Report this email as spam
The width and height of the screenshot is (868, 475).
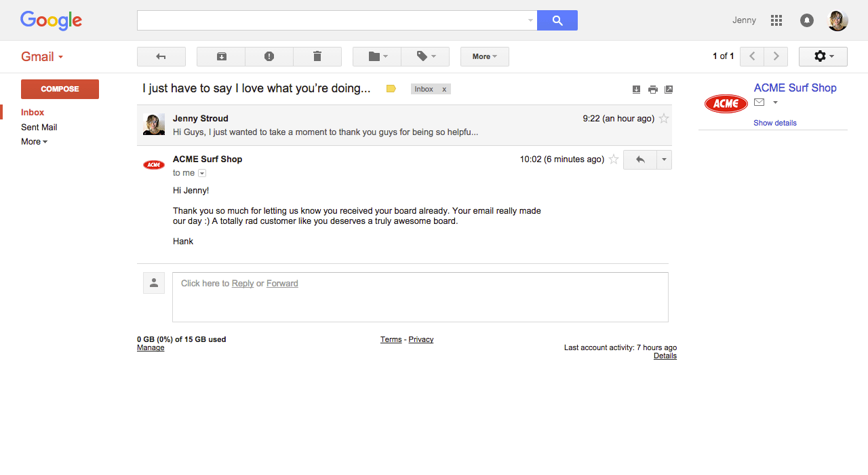pos(269,56)
